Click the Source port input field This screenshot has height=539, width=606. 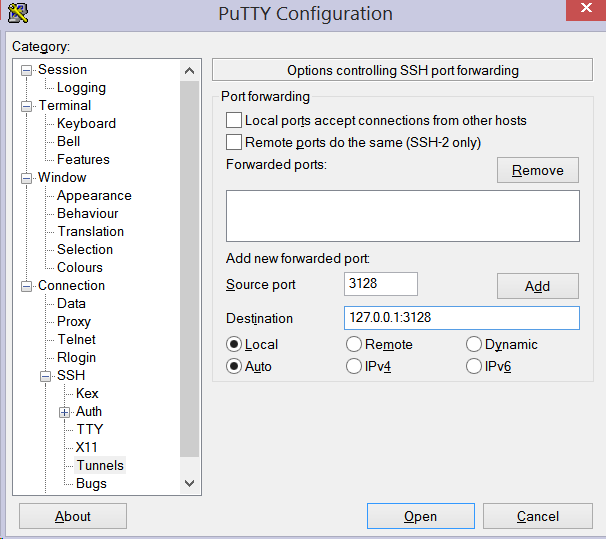pyautogui.click(x=381, y=284)
